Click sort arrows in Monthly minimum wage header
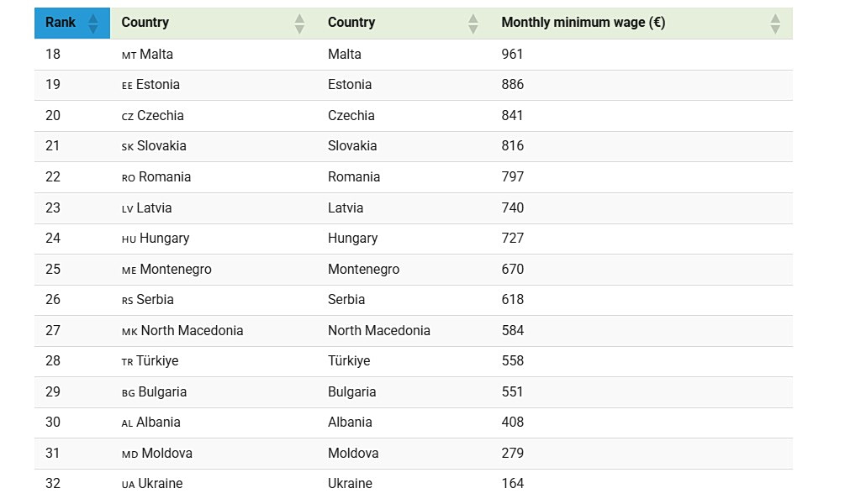The image size is (866, 504). pos(775,24)
